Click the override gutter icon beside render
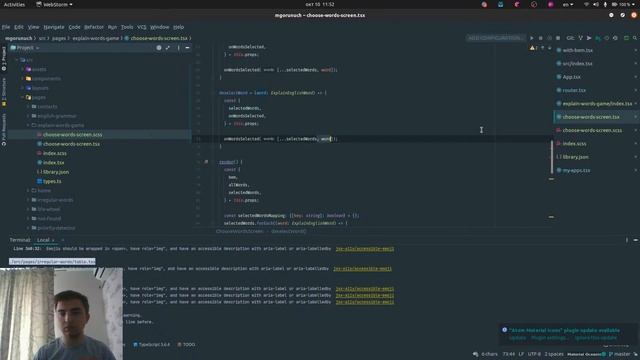This screenshot has width=640, height=360. click(x=206, y=162)
